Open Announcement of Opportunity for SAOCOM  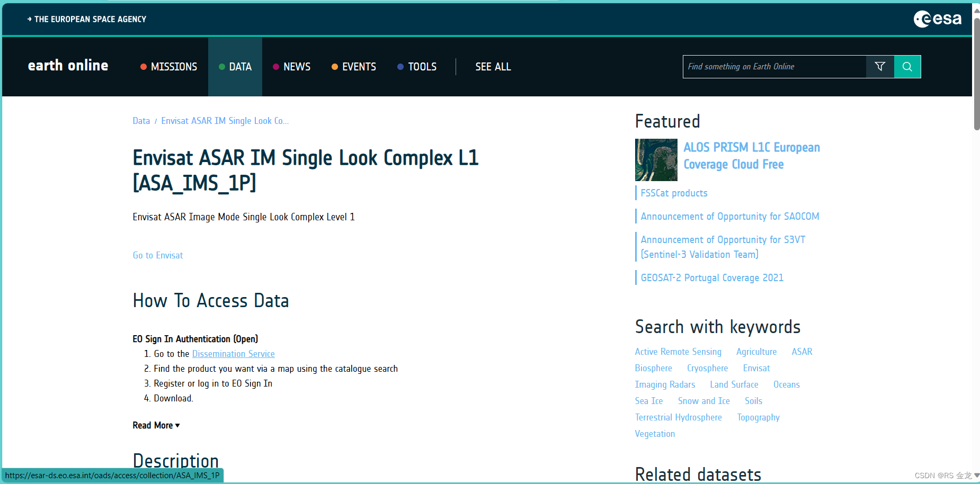(730, 217)
